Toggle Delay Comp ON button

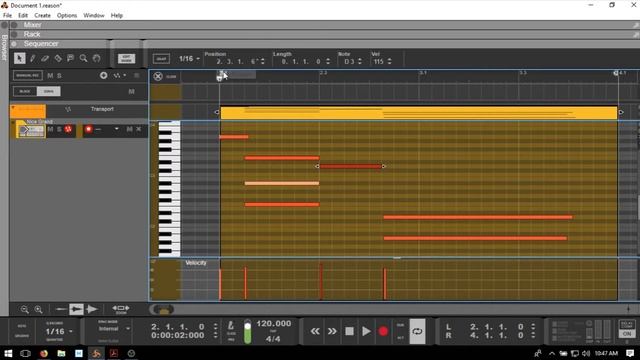[627, 333]
